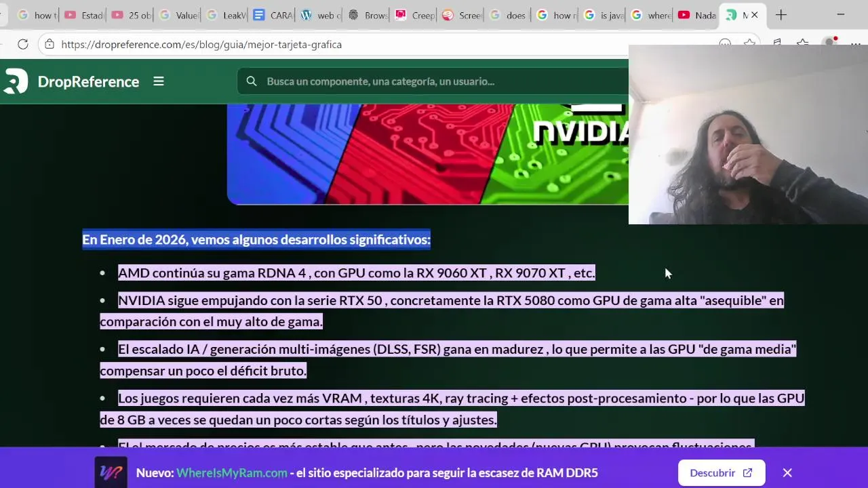Click the 'AMD continúa su gama RDNA 4' bullet
This screenshot has width=868, height=488.
[357, 273]
